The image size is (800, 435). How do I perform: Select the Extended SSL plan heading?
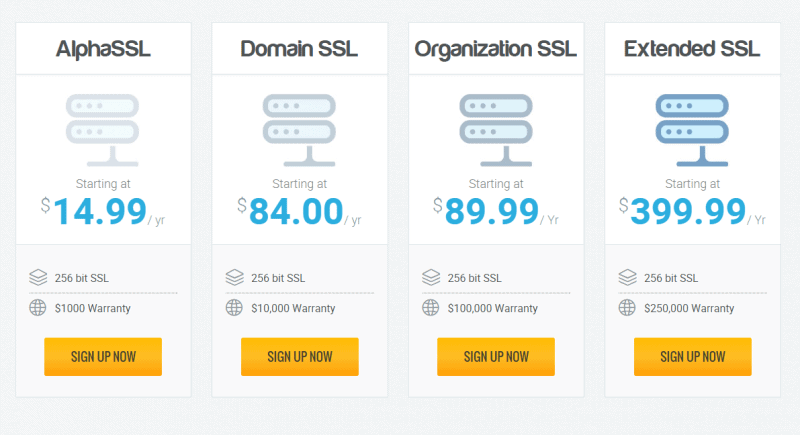[692, 49]
